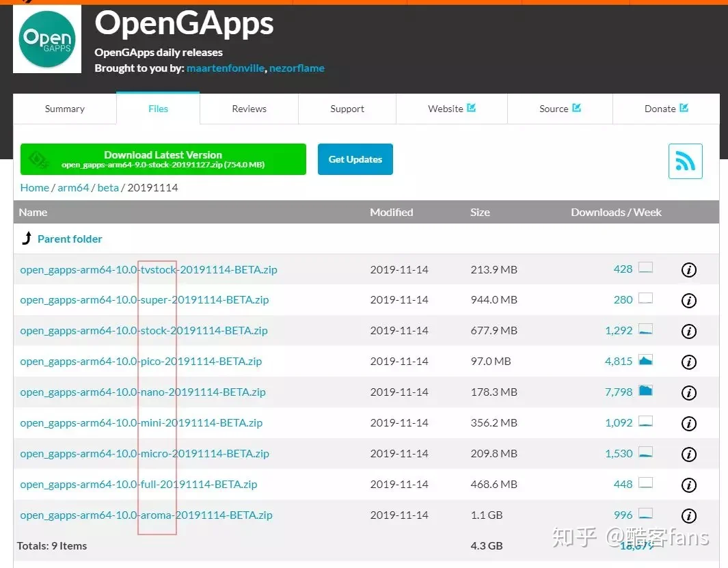This screenshot has height=568, width=728.
Task: Click info icon for full zip row
Action: coord(688,485)
